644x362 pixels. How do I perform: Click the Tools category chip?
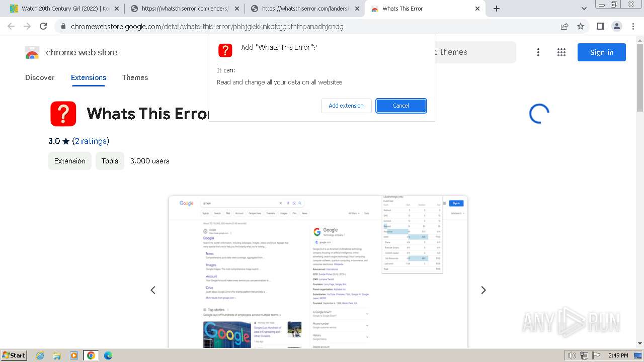[110, 161]
